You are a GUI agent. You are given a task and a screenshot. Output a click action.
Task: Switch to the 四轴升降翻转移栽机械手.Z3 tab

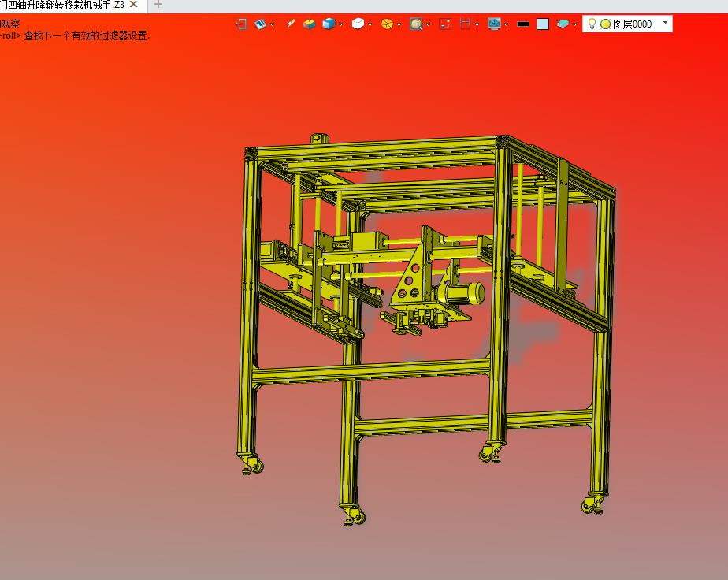coord(63,5)
